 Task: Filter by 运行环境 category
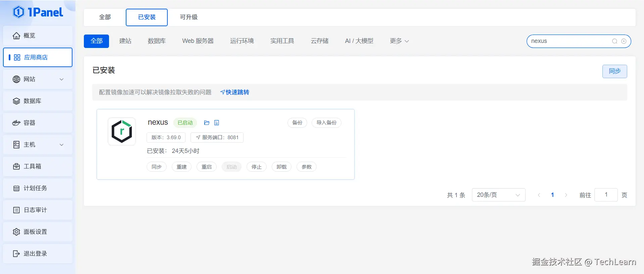pos(242,41)
